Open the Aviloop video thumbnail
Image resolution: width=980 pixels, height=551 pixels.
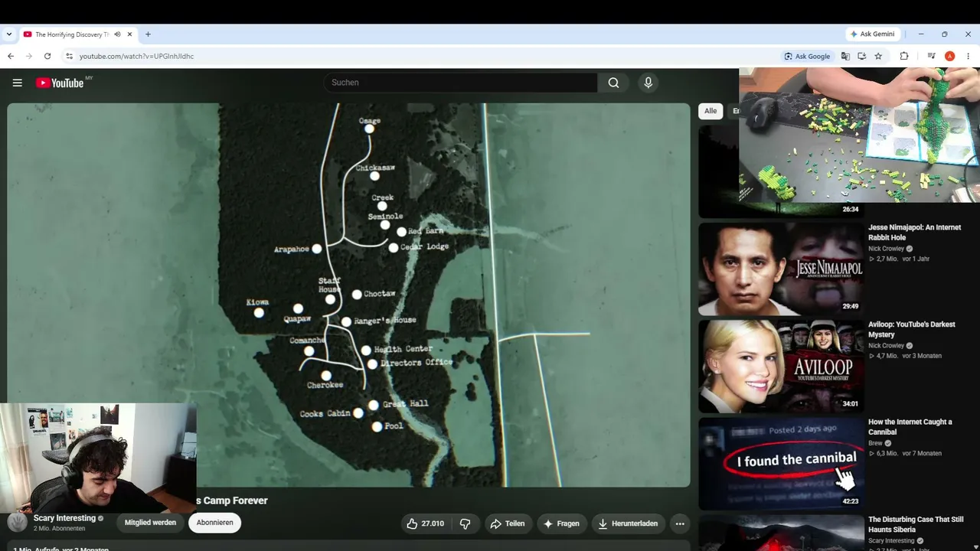pyautogui.click(x=781, y=366)
